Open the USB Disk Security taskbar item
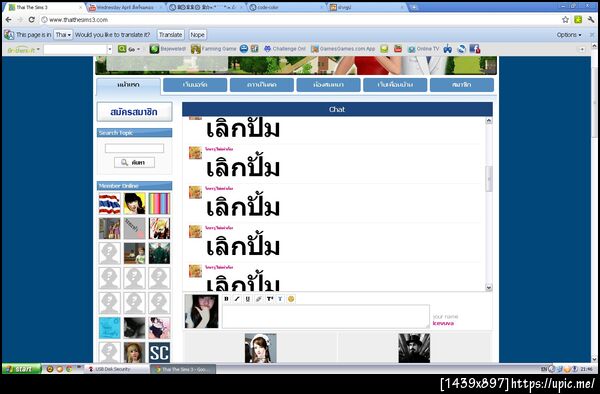600x394 pixels. pyautogui.click(x=117, y=369)
